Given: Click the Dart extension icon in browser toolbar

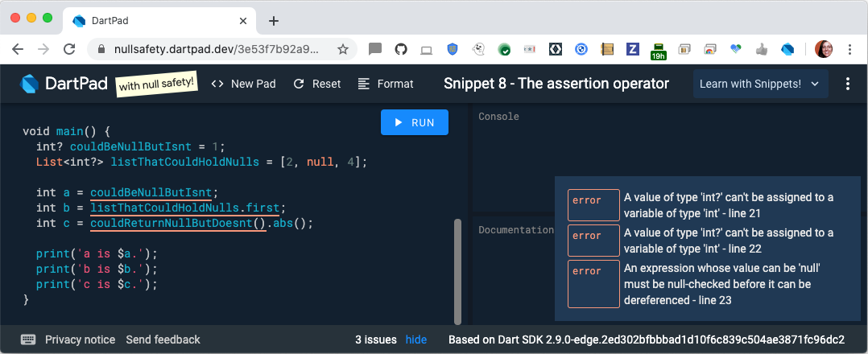Looking at the screenshot, I should (787, 49).
